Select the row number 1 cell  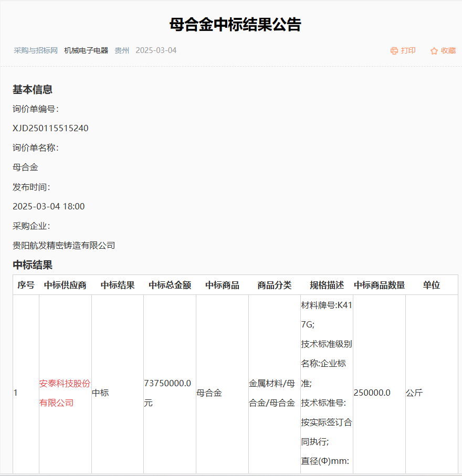16,393
